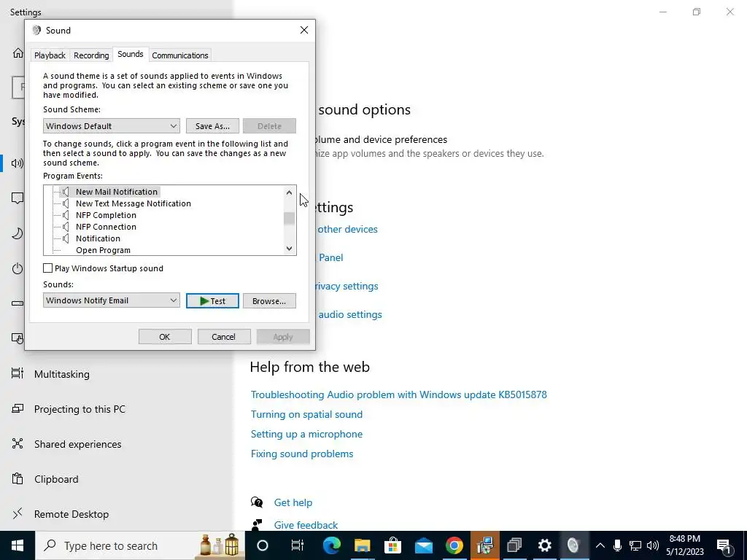
Task: Select NFP Connection program event
Action: pyautogui.click(x=106, y=227)
